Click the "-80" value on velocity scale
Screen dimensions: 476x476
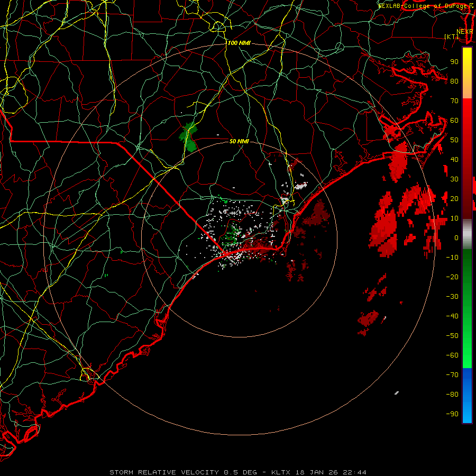(x=452, y=395)
